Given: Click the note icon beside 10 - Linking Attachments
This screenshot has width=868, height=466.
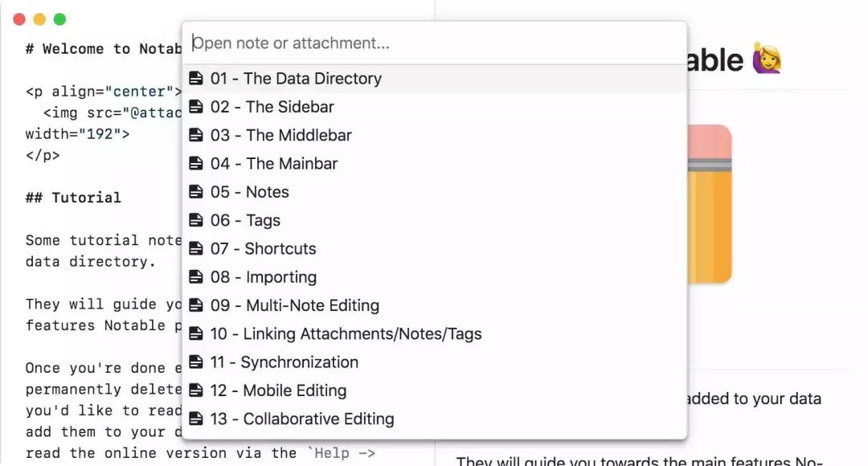Looking at the screenshot, I should pos(196,333).
